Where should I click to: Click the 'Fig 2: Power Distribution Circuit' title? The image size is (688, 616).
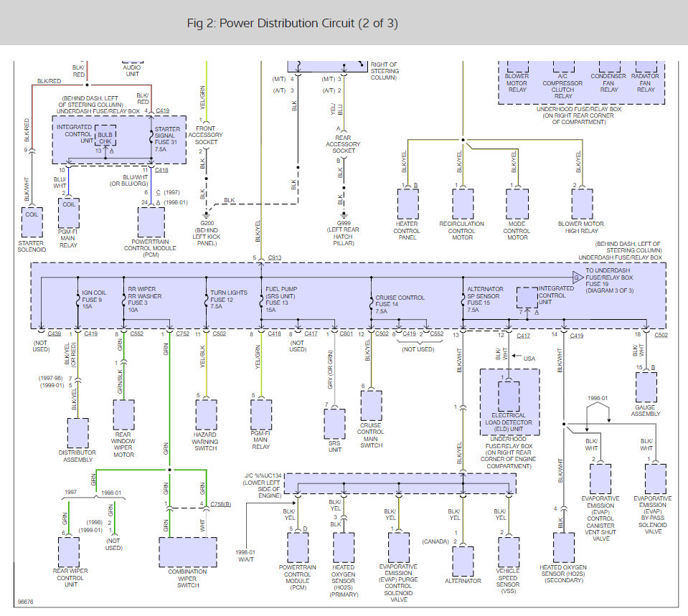pyautogui.click(x=292, y=23)
